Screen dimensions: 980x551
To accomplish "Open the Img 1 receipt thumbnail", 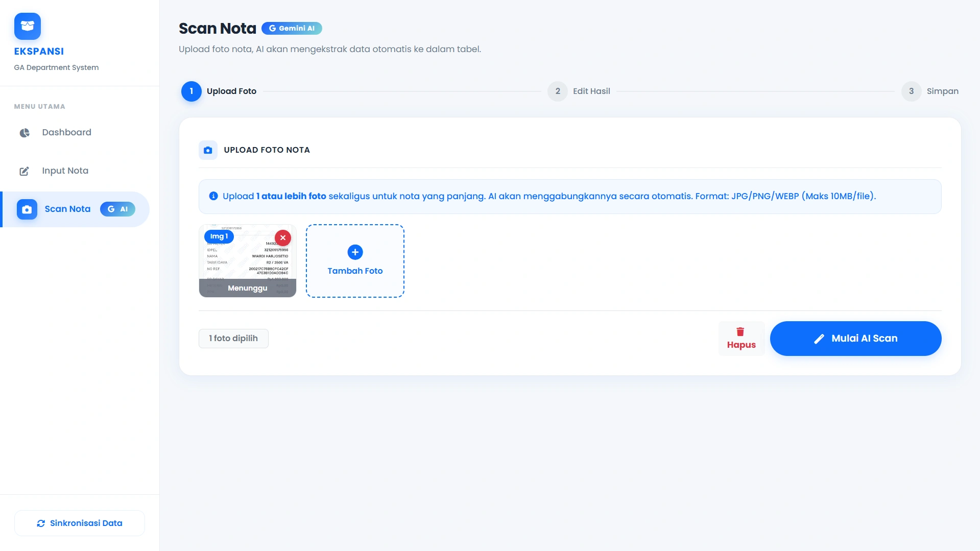I will pyautogui.click(x=248, y=261).
